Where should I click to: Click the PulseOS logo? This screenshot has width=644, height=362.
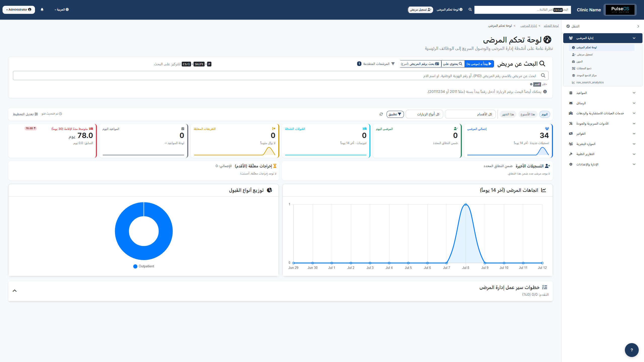[620, 10]
